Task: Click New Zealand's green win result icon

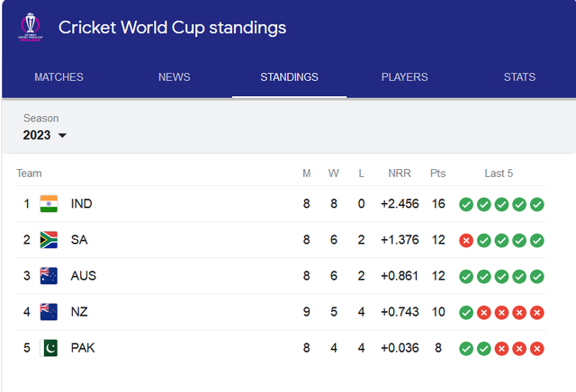Action: click(x=466, y=313)
